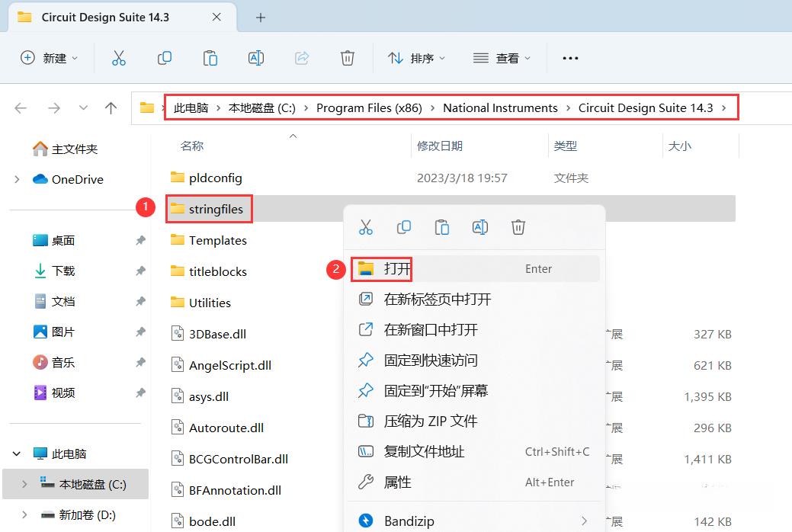Click the Delete trash icon in the top toolbar

point(348,58)
